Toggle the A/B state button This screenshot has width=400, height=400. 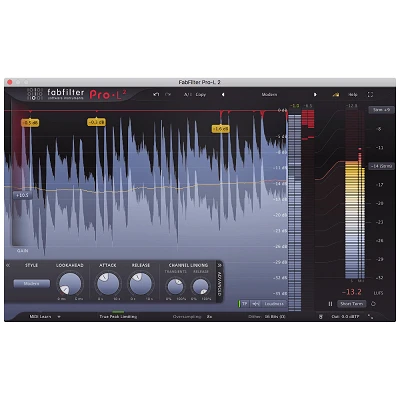coord(188,95)
